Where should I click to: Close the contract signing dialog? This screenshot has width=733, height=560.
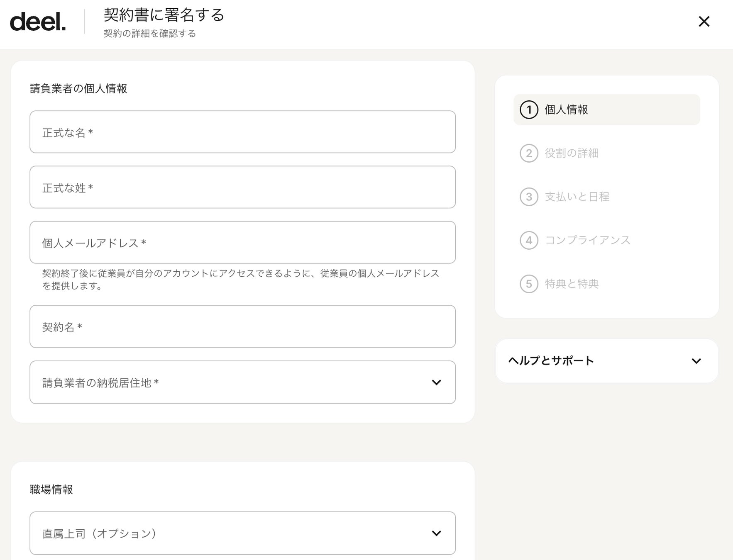click(x=704, y=22)
